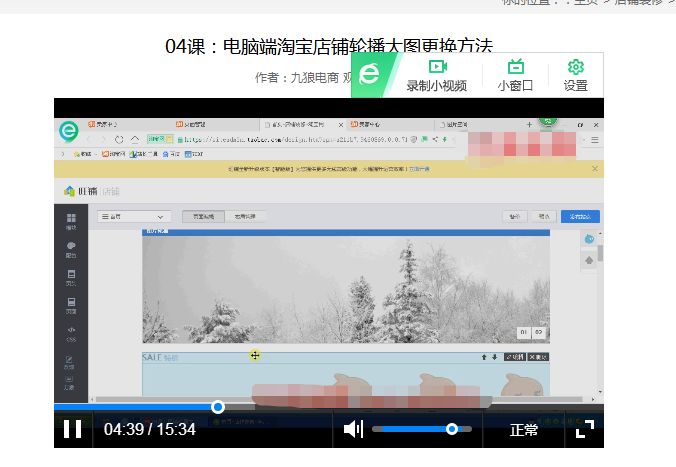Enter fullscreen with the expand icon
The width and height of the screenshot is (676, 467).
point(585,429)
